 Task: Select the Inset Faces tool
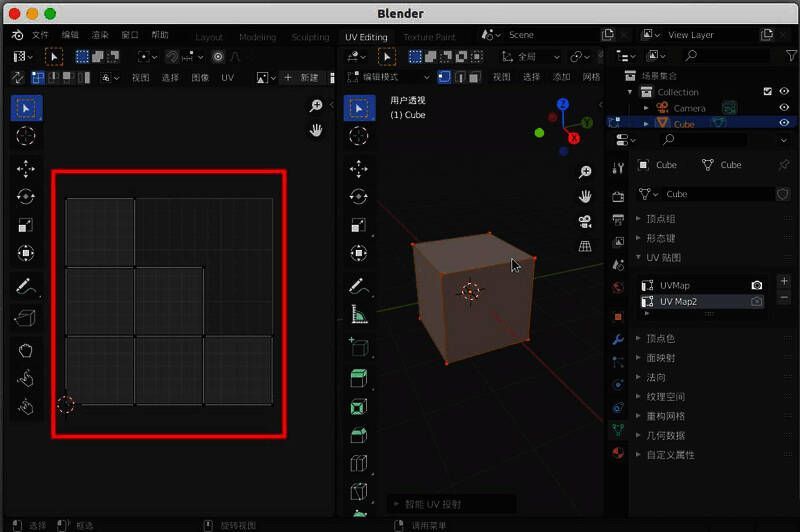pyautogui.click(x=359, y=407)
